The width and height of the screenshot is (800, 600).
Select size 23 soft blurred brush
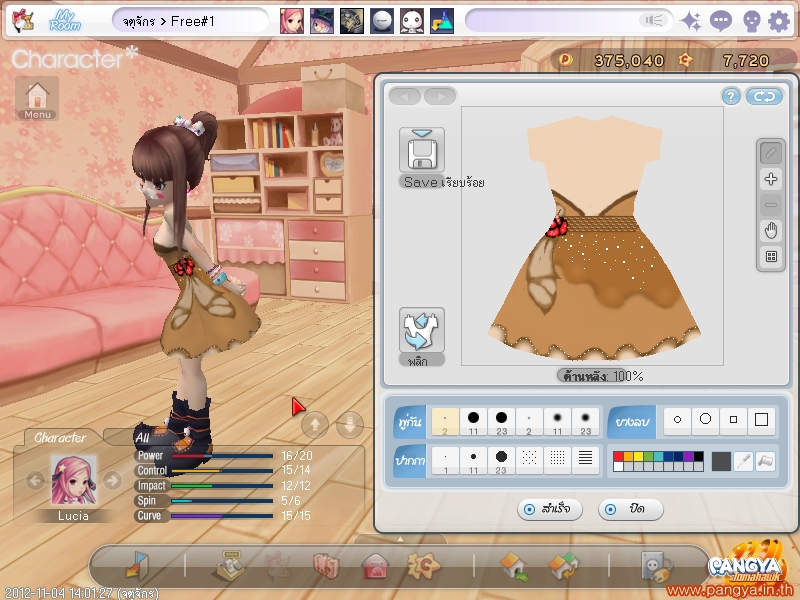click(585, 421)
